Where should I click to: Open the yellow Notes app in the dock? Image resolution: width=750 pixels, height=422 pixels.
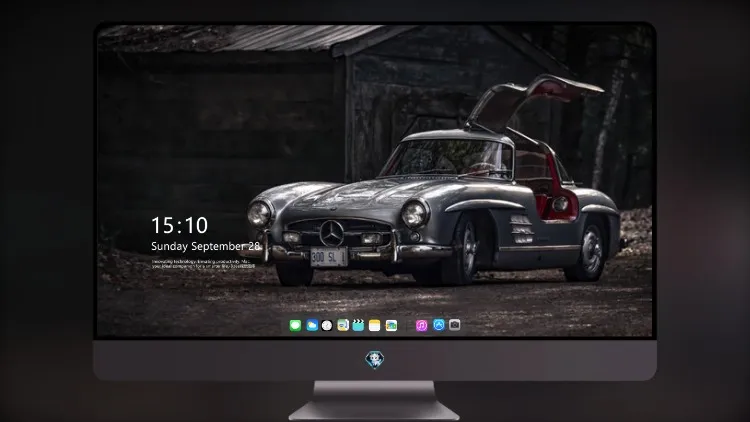tap(375, 325)
